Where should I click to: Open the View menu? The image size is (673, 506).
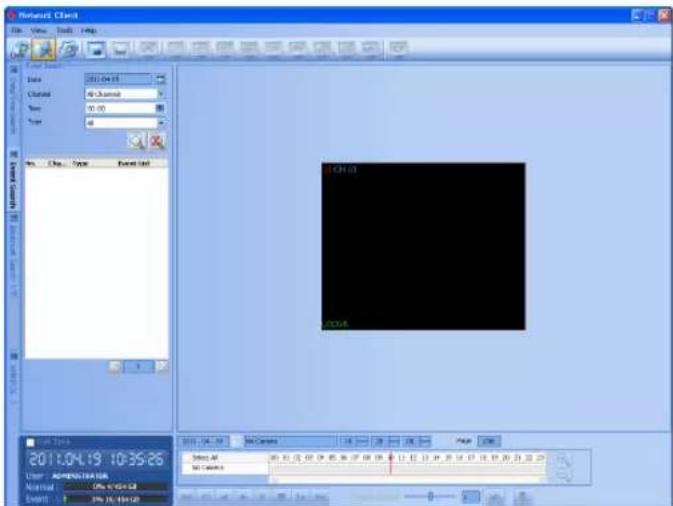coord(39,30)
